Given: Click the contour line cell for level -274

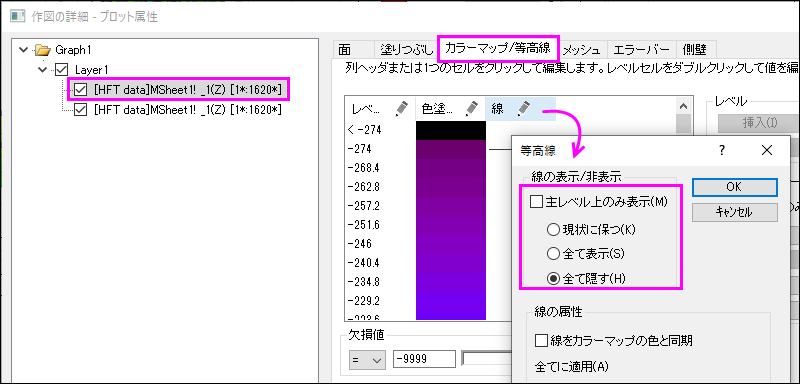Looking at the screenshot, I should point(499,149).
